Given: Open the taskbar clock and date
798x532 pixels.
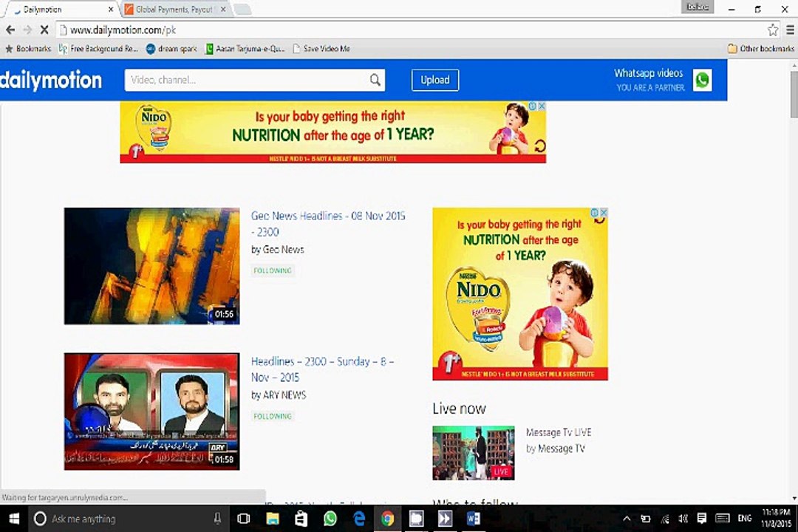Looking at the screenshot, I should 776,518.
